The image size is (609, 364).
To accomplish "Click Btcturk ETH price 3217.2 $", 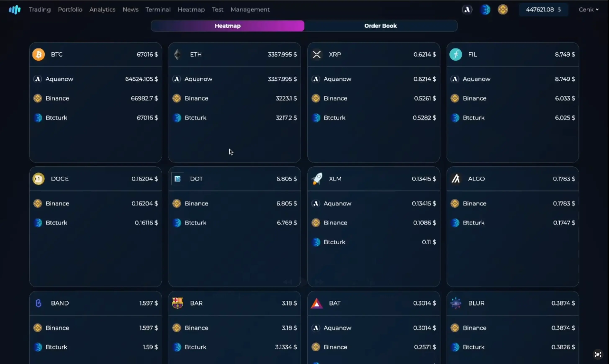I will (x=286, y=118).
